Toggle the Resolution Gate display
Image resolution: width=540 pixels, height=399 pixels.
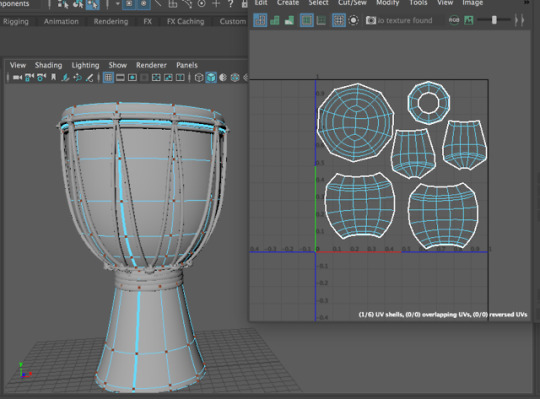pyautogui.click(x=132, y=77)
